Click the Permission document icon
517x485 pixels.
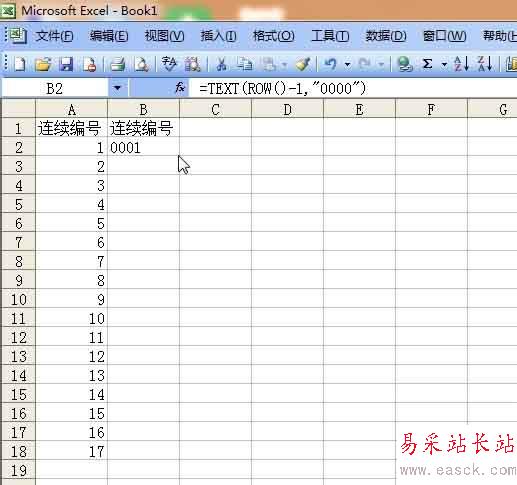pos(90,64)
